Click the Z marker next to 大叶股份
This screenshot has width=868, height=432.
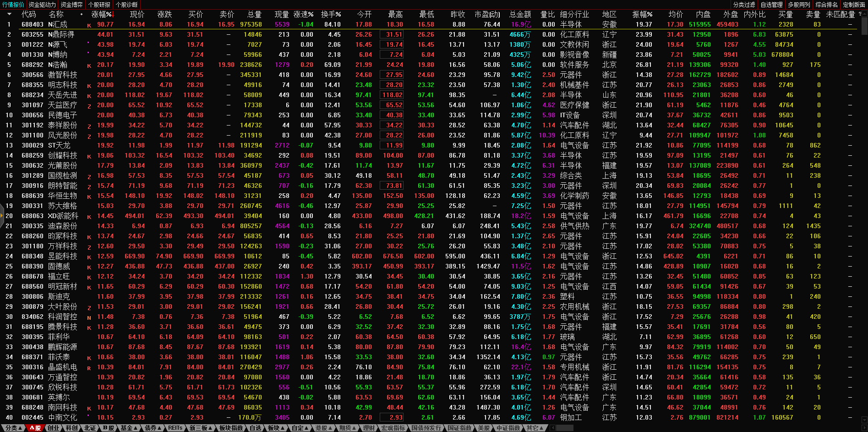[89, 307]
